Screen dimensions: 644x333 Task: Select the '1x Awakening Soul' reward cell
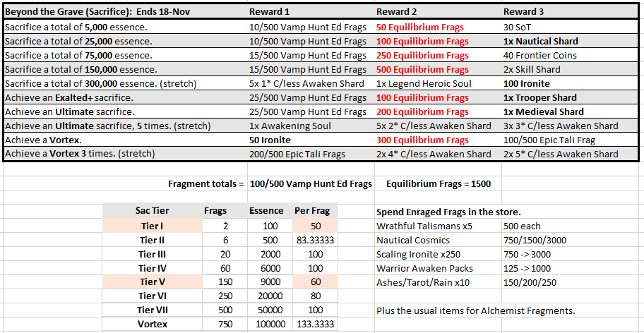pyautogui.click(x=311, y=126)
